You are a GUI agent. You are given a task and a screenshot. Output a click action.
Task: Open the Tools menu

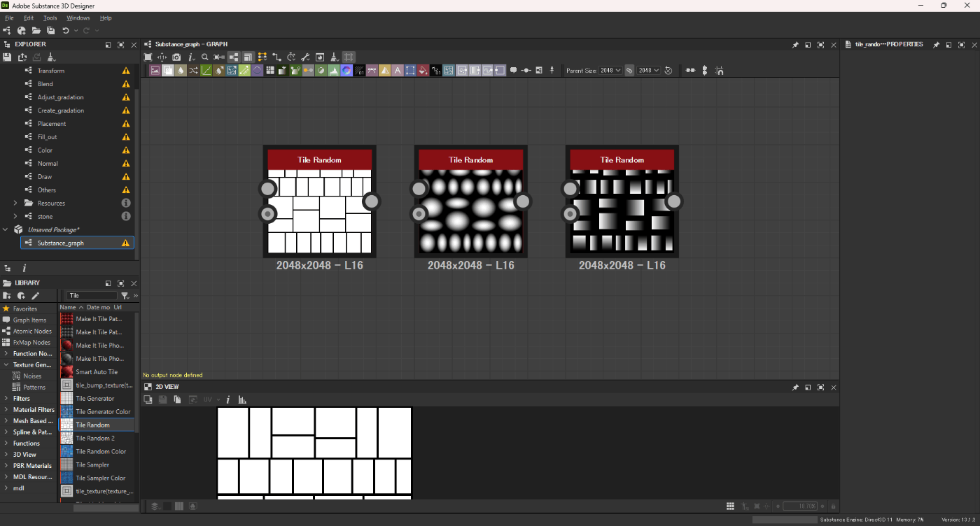[50, 17]
